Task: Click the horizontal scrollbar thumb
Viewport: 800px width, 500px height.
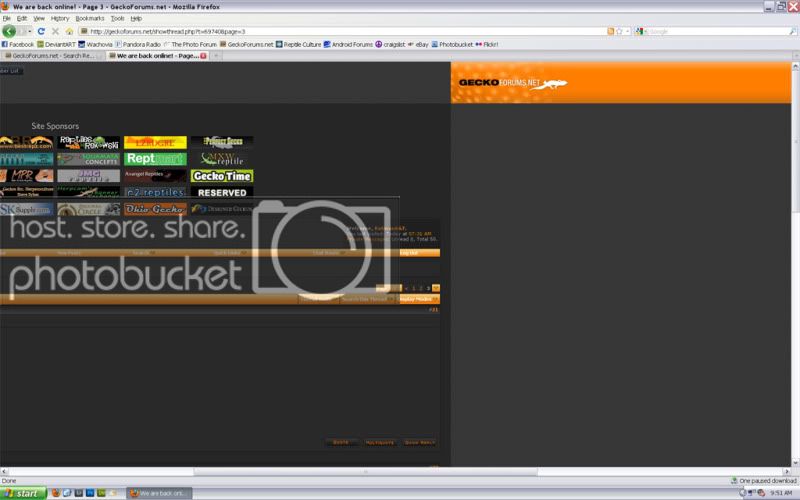Action: coord(365,472)
